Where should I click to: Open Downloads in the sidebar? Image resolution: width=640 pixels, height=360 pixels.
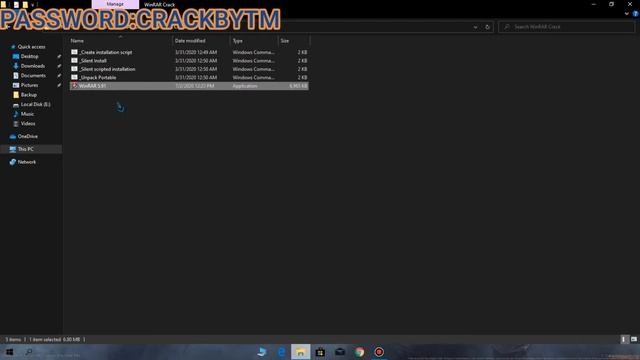click(33, 66)
